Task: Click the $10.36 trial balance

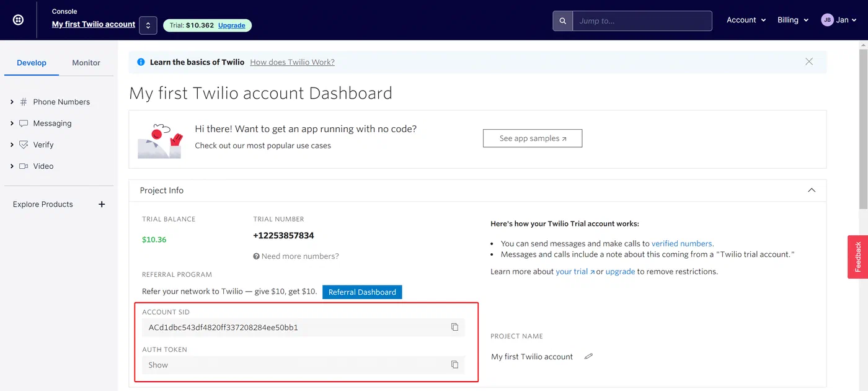Action: pyautogui.click(x=154, y=240)
